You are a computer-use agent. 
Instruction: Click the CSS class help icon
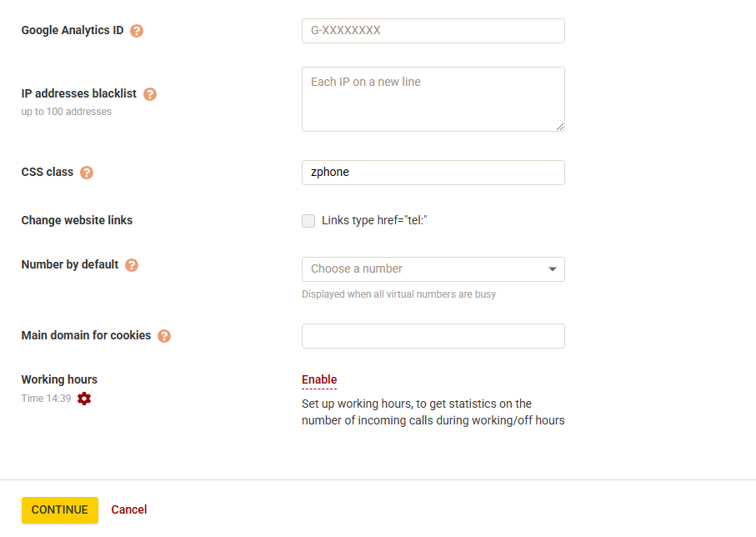coord(87,173)
